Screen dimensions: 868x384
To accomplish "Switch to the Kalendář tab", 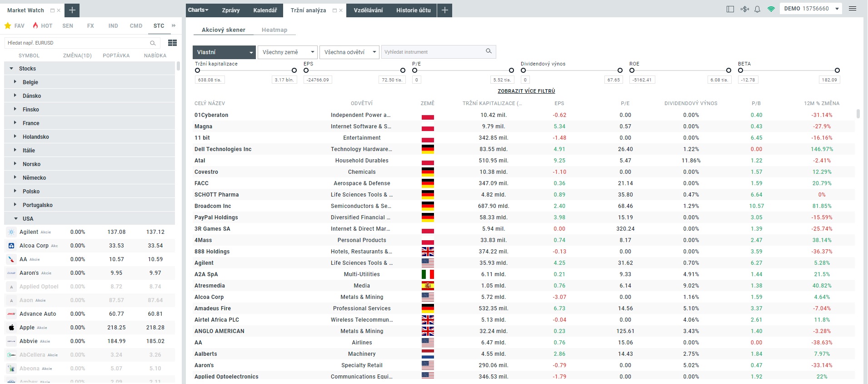I will [265, 10].
